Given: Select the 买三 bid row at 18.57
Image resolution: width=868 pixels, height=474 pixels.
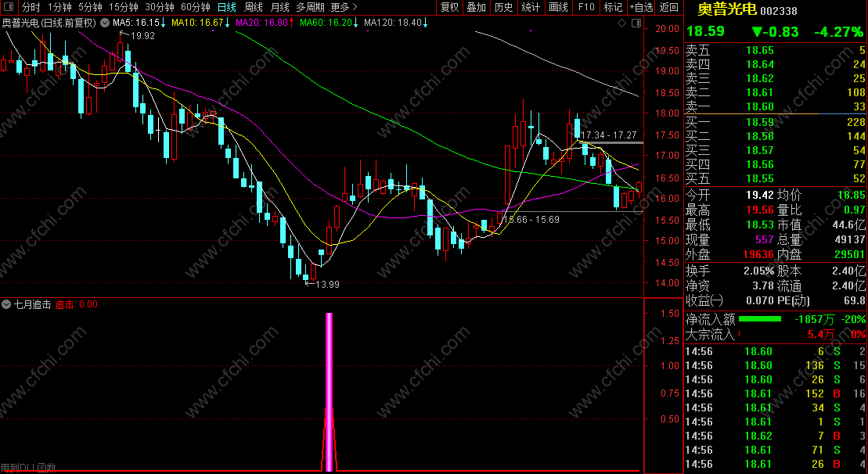Looking at the screenshot, I should point(776,150).
